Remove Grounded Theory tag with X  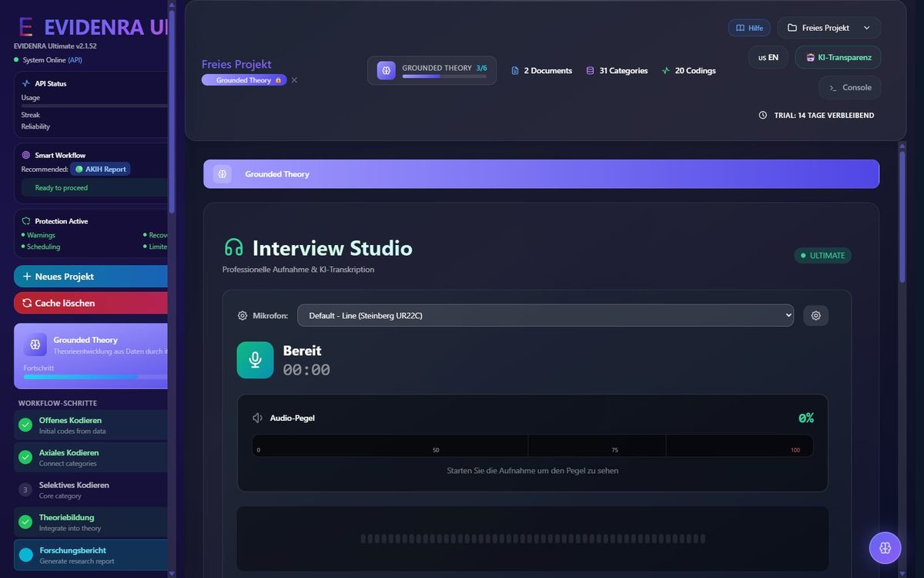[x=294, y=80]
